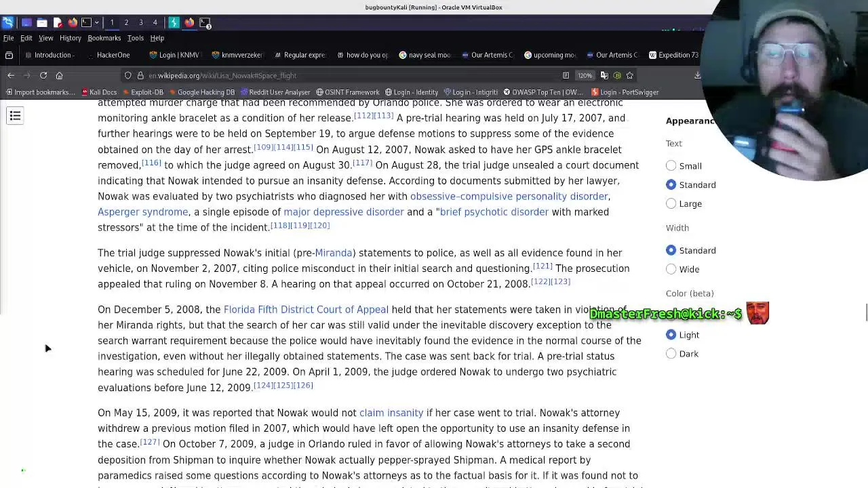
Task: Click the show desktop icon in Kali panel
Action: (26, 22)
